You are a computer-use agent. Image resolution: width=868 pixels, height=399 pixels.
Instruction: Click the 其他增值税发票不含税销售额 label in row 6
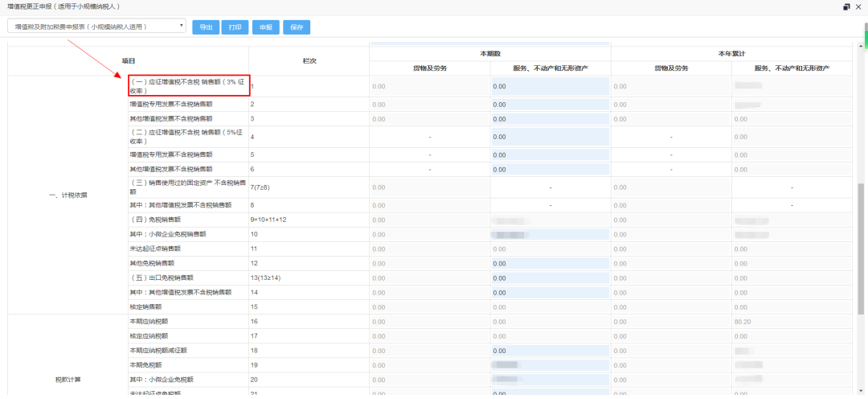[x=170, y=169]
